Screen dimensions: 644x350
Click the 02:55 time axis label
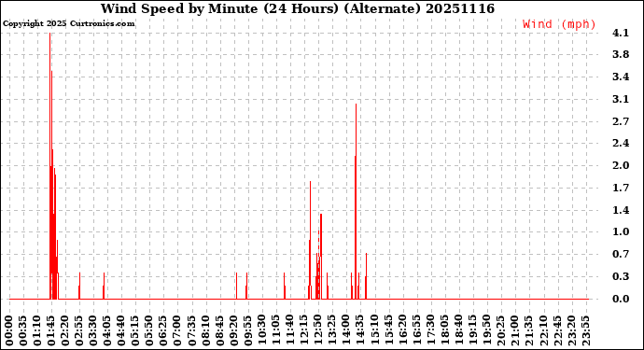79,331
